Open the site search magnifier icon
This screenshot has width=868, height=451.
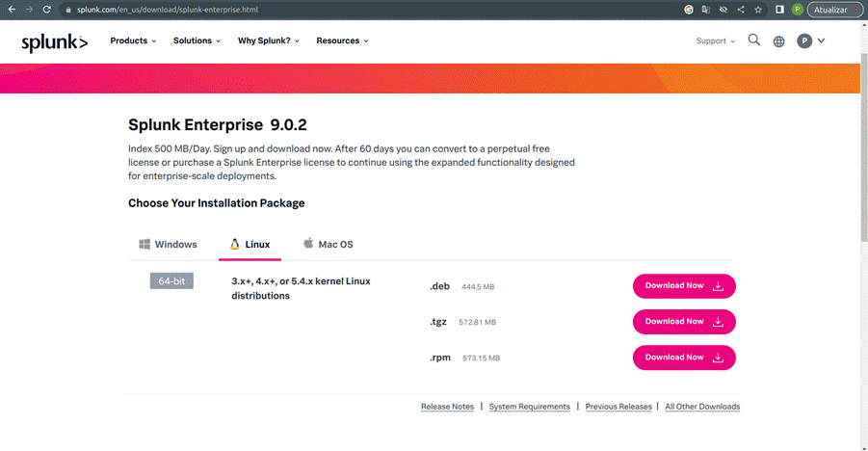point(754,40)
